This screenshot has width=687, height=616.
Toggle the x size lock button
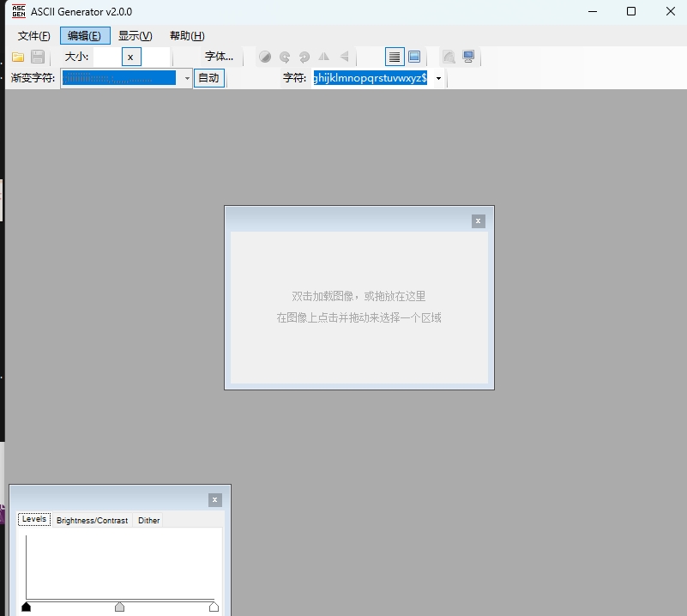point(131,57)
